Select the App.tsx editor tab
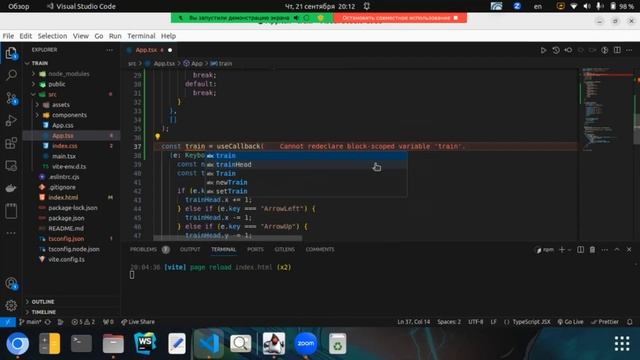 [149, 50]
